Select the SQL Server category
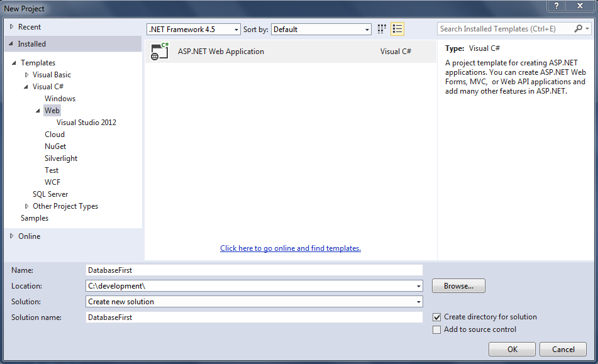598x364 pixels. click(x=50, y=194)
